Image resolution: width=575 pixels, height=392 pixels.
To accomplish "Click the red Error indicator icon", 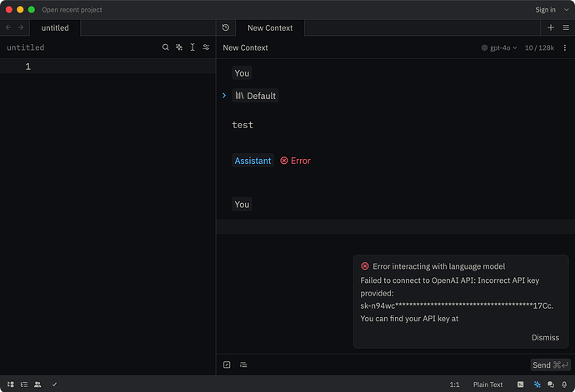I will pyautogui.click(x=284, y=161).
